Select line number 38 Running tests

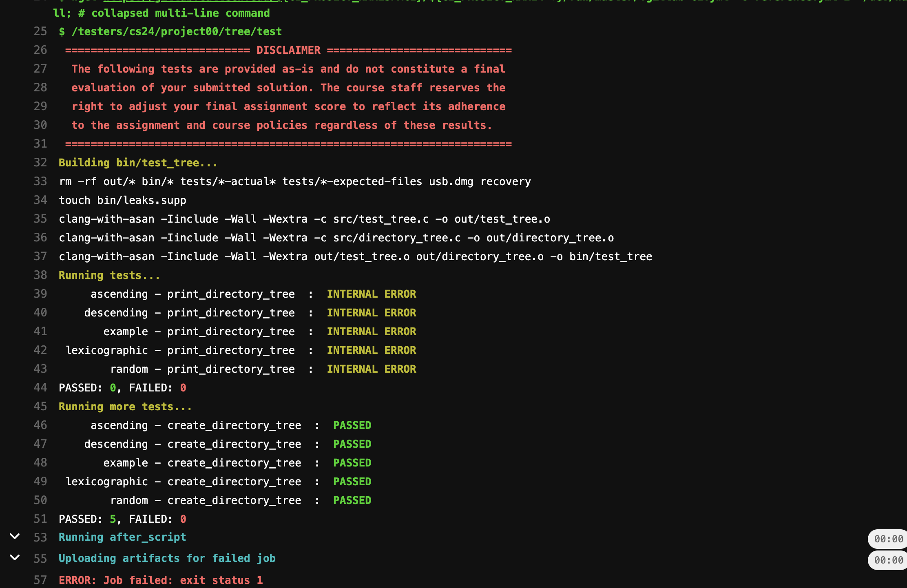pos(40,275)
